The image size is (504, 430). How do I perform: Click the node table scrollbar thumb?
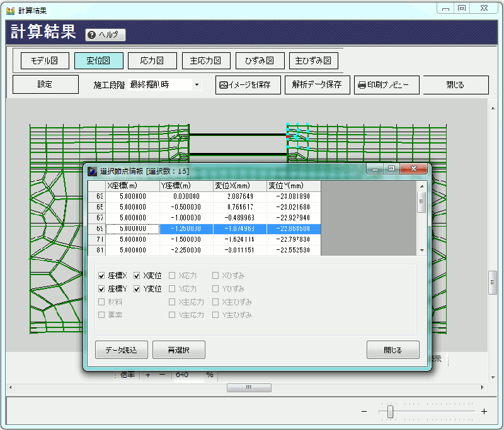[421, 202]
